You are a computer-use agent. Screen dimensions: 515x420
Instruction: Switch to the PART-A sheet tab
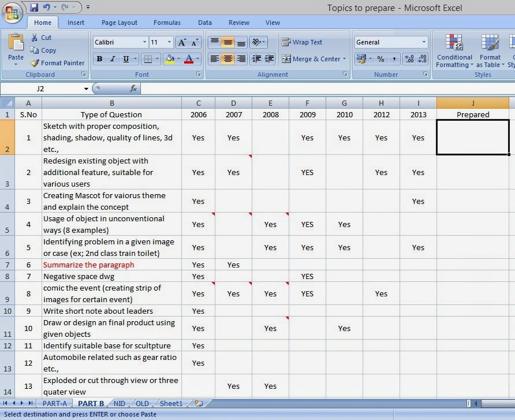[x=54, y=403]
